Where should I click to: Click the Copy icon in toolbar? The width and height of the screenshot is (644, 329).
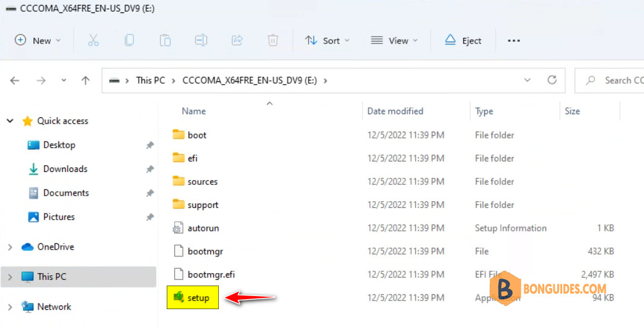click(129, 40)
